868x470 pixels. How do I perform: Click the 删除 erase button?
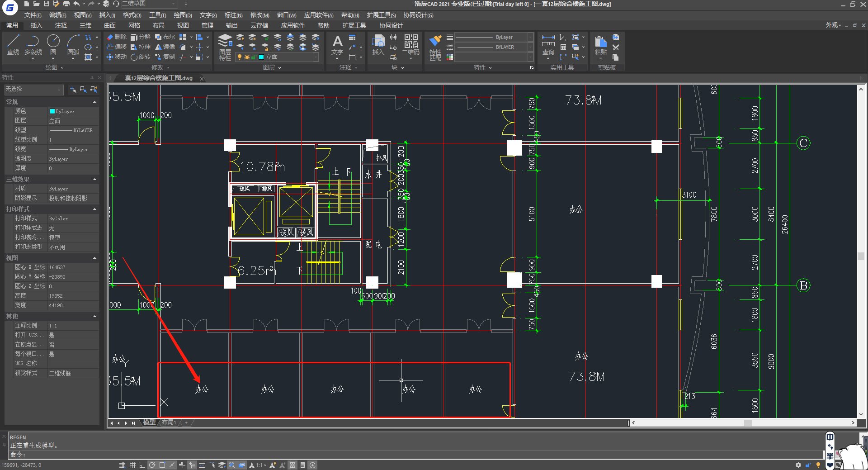pos(117,37)
